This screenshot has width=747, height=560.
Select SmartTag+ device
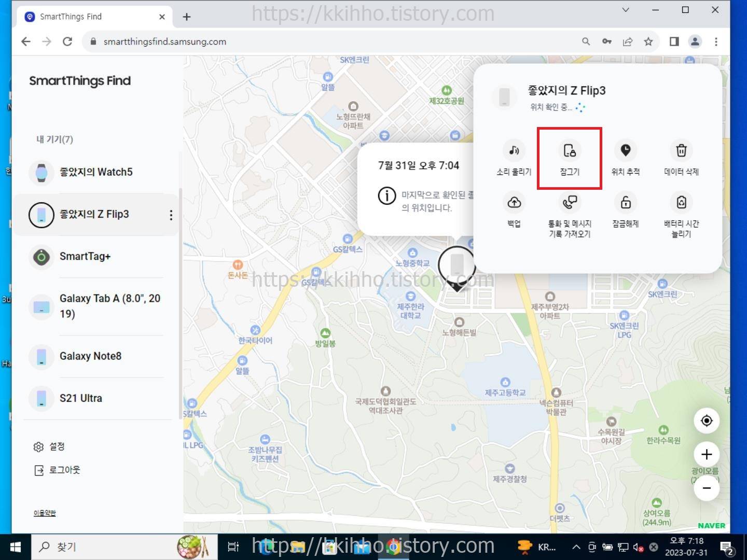96,257
